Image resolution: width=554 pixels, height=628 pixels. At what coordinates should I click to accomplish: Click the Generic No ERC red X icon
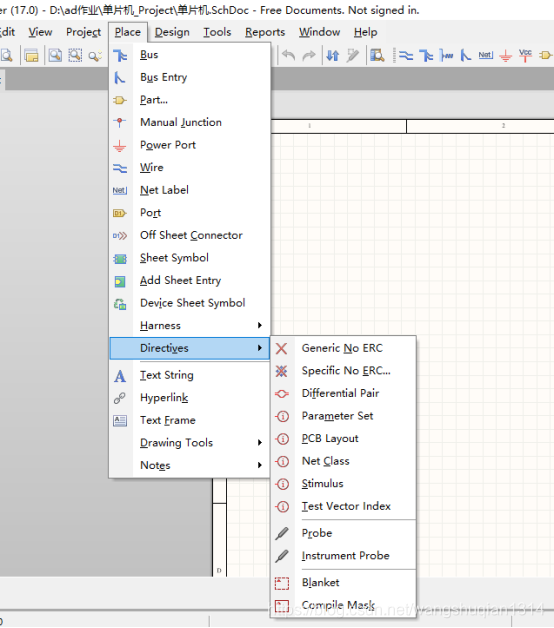[x=282, y=348]
